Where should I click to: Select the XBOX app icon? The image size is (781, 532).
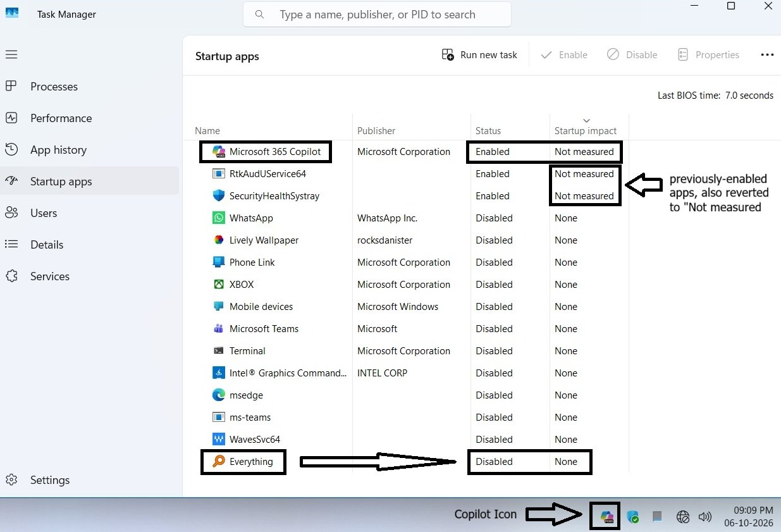(x=219, y=285)
